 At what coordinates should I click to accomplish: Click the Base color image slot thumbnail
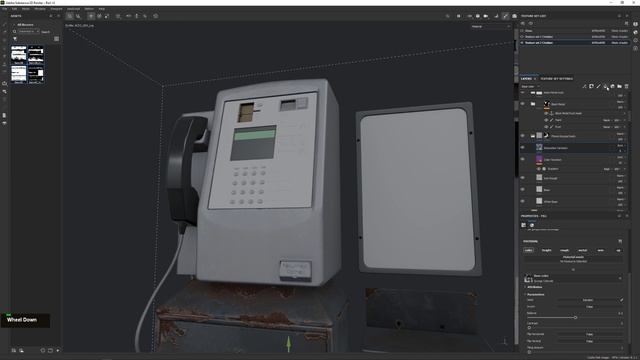528,278
